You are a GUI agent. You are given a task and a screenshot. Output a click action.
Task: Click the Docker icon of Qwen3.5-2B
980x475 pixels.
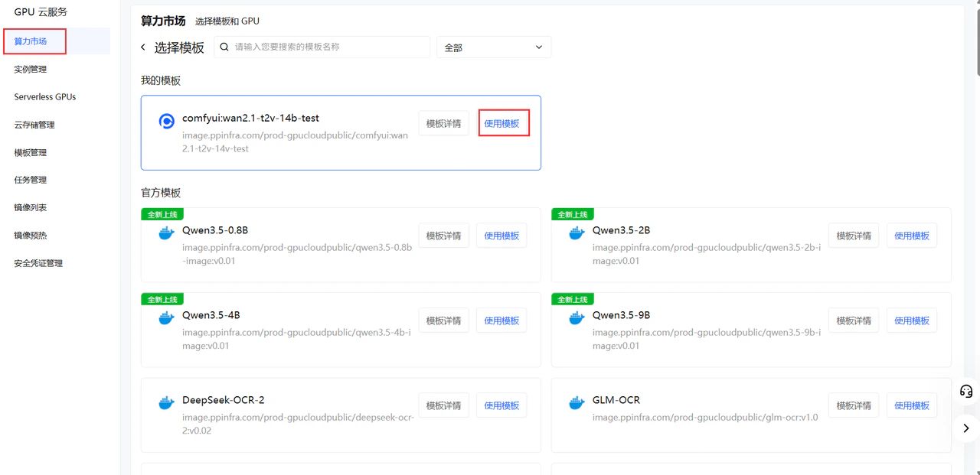pyautogui.click(x=577, y=233)
